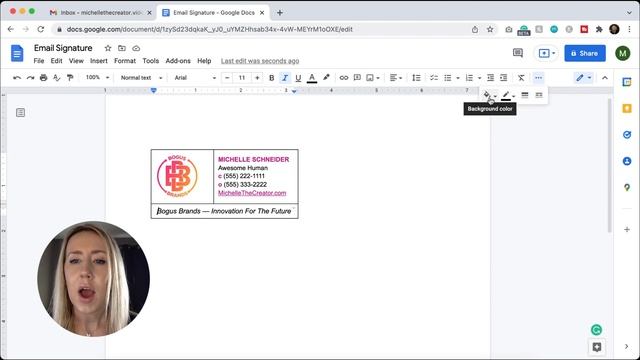Show the document outline
This screenshot has width=640, height=360.
20,113
